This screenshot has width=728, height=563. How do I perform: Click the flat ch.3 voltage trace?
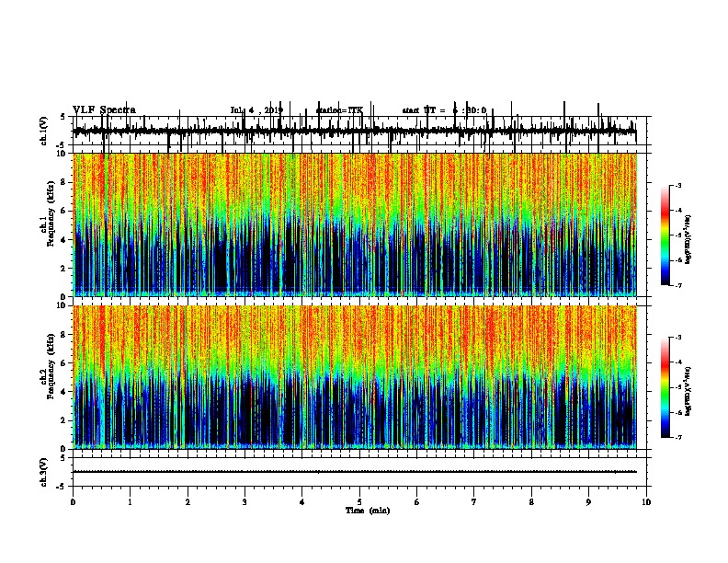click(355, 472)
